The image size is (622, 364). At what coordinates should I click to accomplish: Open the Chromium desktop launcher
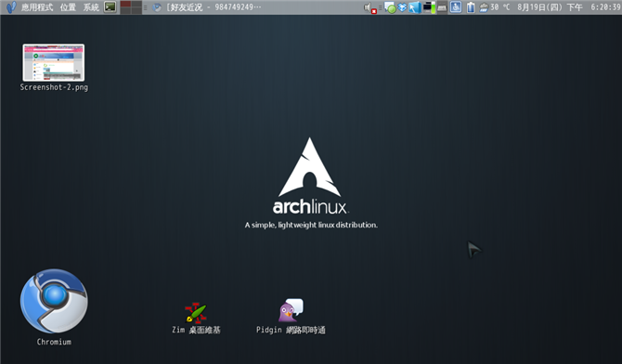pos(54,301)
